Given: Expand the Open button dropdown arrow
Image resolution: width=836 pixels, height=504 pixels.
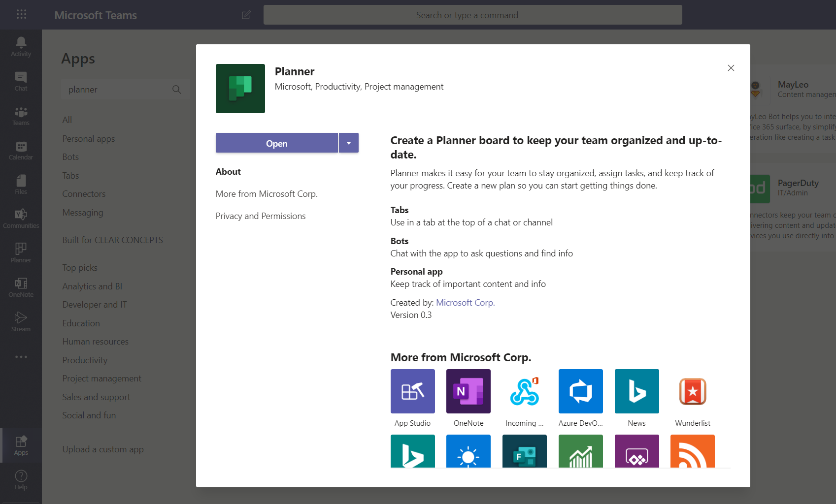Looking at the screenshot, I should pyautogui.click(x=349, y=143).
